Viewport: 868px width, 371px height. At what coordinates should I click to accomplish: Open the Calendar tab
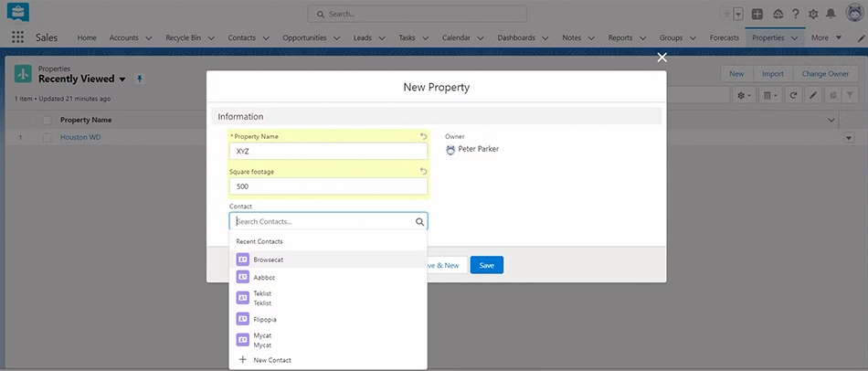tap(456, 37)
